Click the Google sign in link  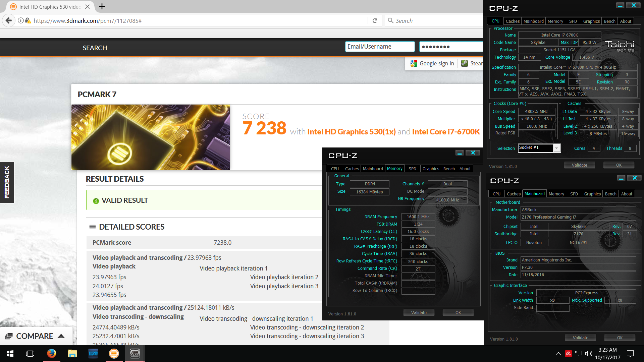[x=437, y=63]
